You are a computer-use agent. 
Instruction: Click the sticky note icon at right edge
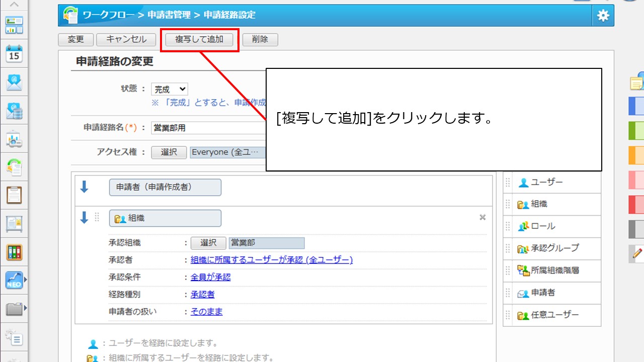click(x=637, y=81)
